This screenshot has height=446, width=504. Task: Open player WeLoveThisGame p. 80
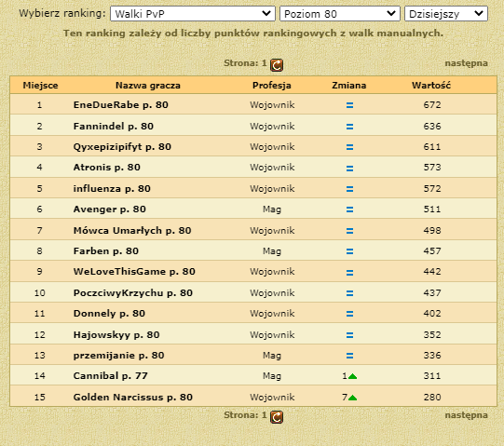point(134,272)
